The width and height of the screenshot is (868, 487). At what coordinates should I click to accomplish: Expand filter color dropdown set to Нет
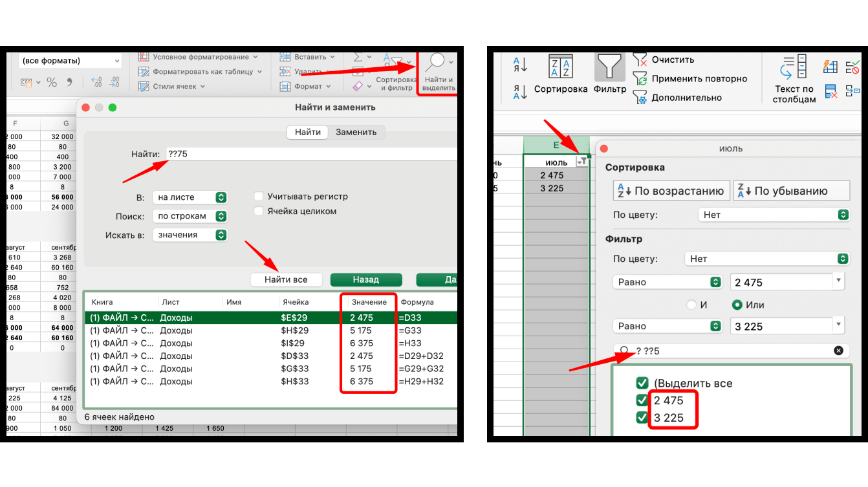(766, 259)
